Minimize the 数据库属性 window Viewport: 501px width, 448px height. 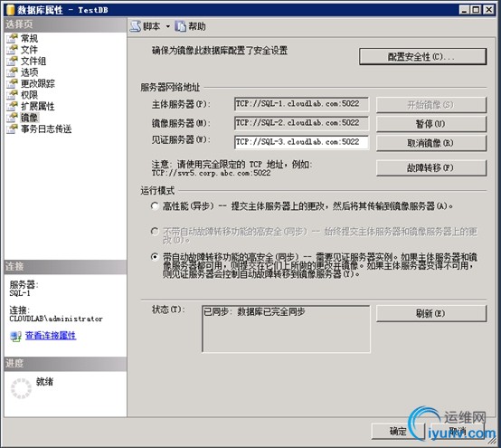coord(465,10)
